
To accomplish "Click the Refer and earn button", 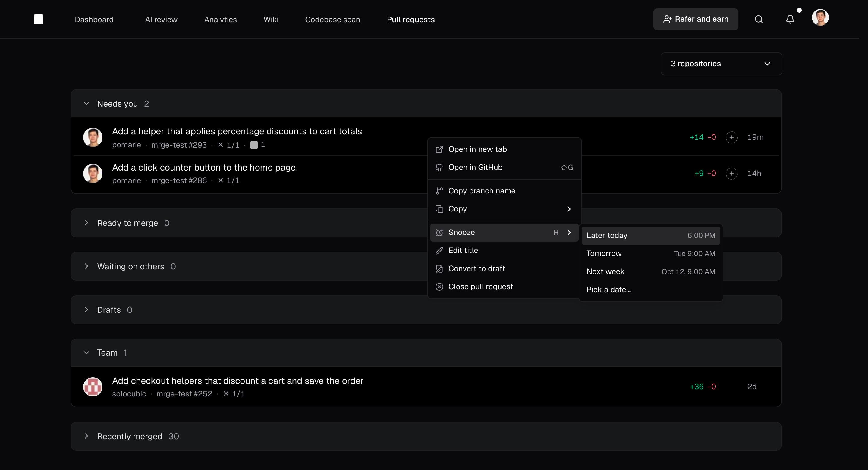I will click(696, 19).
